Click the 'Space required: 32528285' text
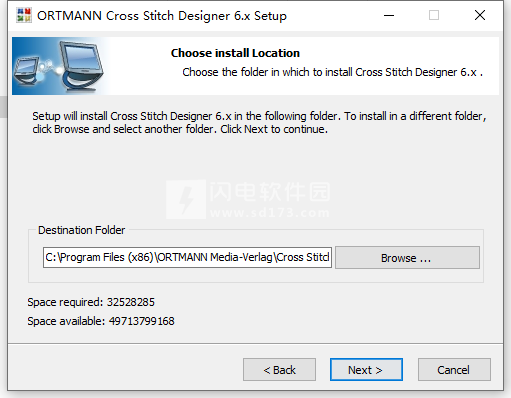This screenshot has height=398, width=511. (91, 302)
